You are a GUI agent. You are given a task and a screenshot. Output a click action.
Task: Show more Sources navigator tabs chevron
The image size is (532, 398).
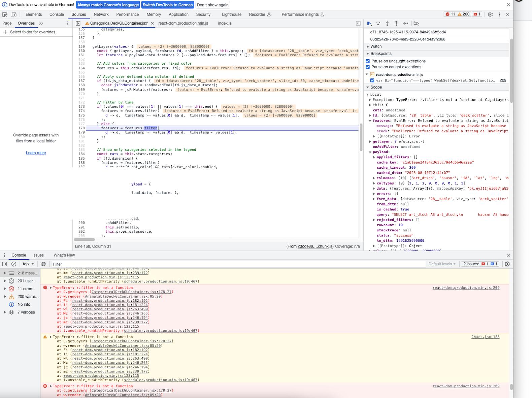[x=41, y=23]
